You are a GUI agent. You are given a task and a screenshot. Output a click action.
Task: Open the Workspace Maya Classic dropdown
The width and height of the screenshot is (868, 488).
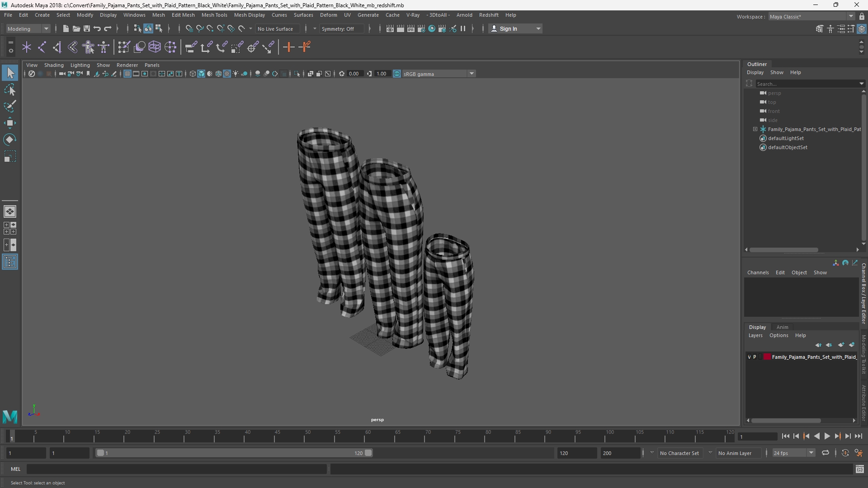[811, 16]
